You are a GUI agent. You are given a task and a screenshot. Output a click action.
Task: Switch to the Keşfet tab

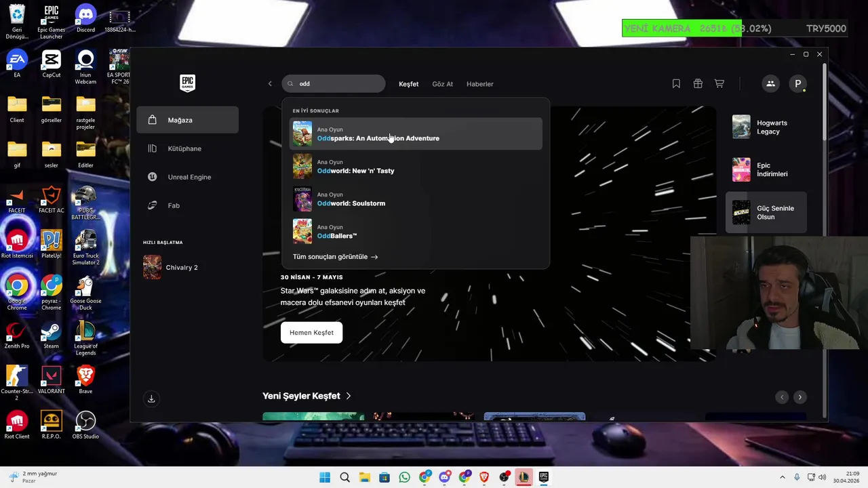coord(408,84)
